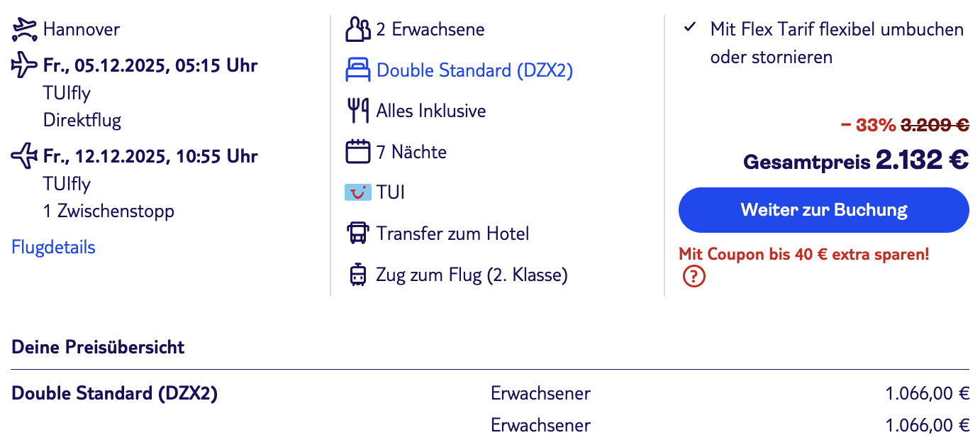980x440 pixels.
Task: Click the calendar icon next to 7 Nächte
Action: (x=358, y=152)
